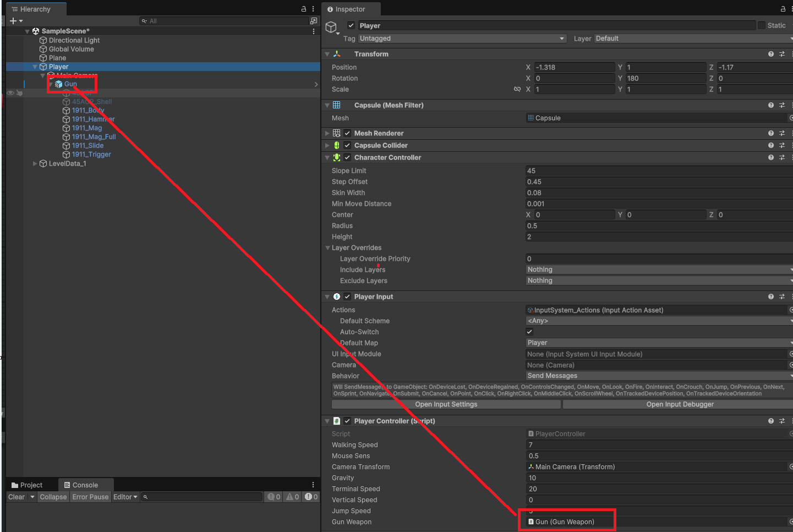The height and width of the screenshot is (532, 793).
Task: Toggle Player active checkbox
Action: pyautogui.click(x=351, y=25)
